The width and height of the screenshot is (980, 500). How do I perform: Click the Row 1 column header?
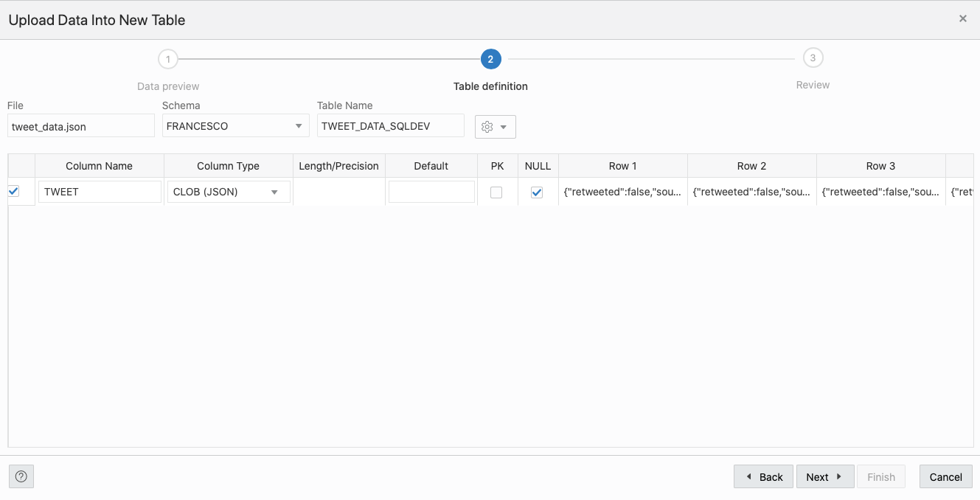click(x=623, y=166)
